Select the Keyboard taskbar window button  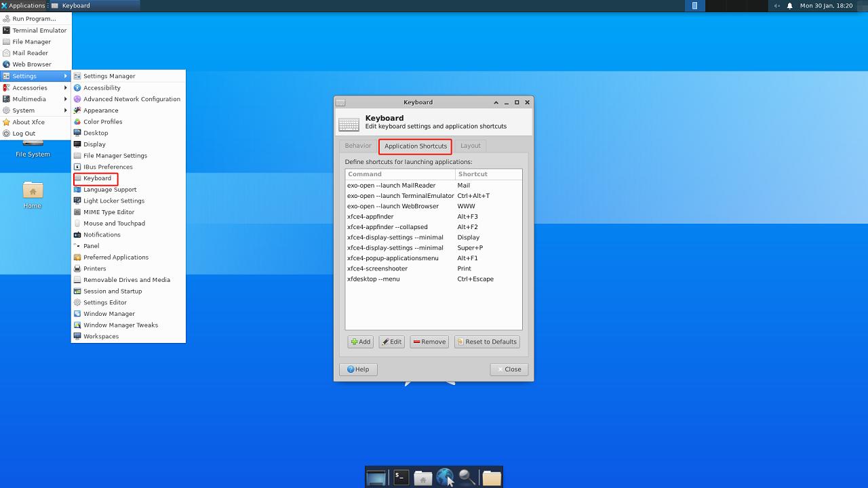95,5
